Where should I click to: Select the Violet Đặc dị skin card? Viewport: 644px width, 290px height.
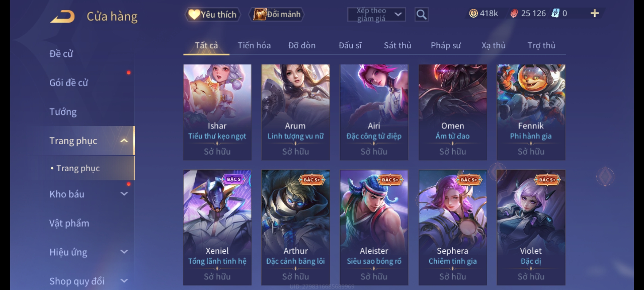point(531,227)
